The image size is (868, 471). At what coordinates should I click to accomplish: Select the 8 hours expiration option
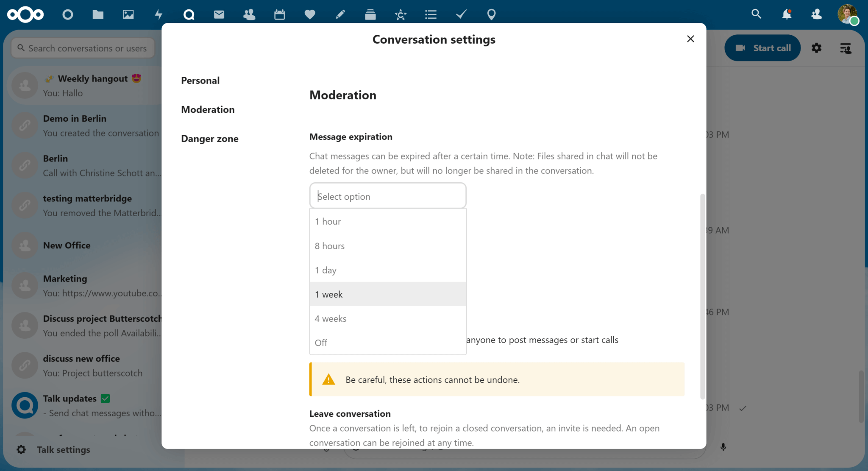(x=387, y=245)
